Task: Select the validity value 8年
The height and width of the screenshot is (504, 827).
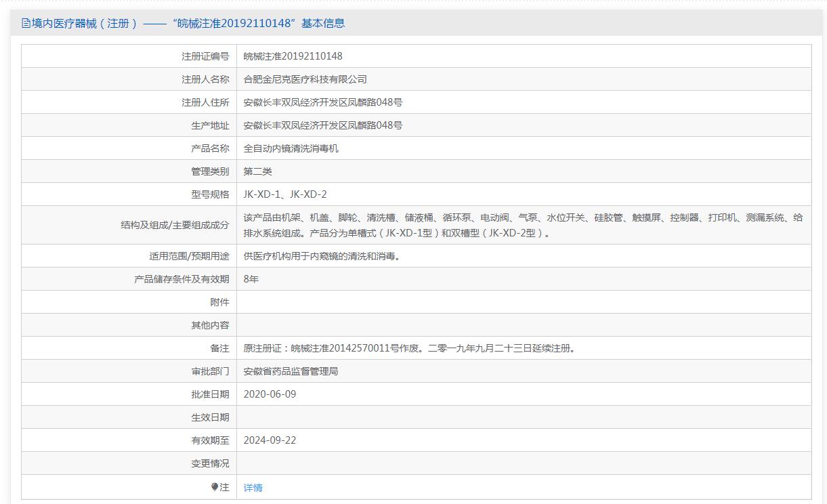Action: 251,279
